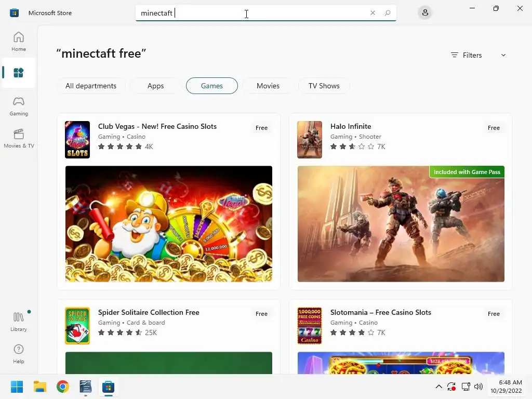The height and width of the screenshot is (399, 532).
Task: Select the All departments tab
Action: 91,86
